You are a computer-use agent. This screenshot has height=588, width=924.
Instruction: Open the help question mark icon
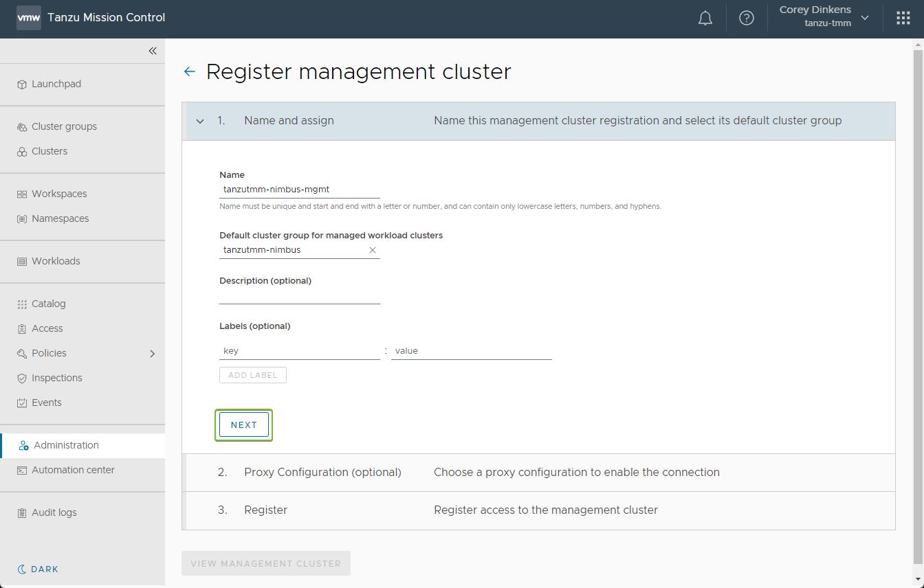point(747,19)
